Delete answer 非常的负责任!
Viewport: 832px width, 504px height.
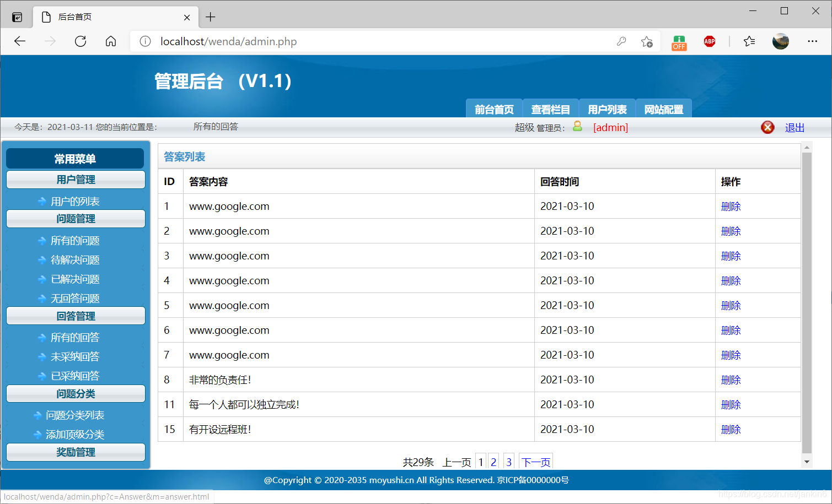click(x=731, y=380)
